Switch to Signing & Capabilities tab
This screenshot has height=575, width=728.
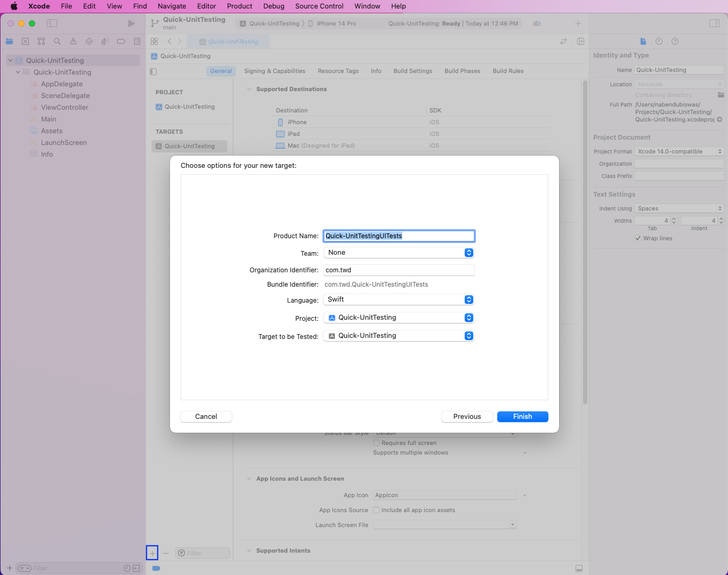(274, 71)
